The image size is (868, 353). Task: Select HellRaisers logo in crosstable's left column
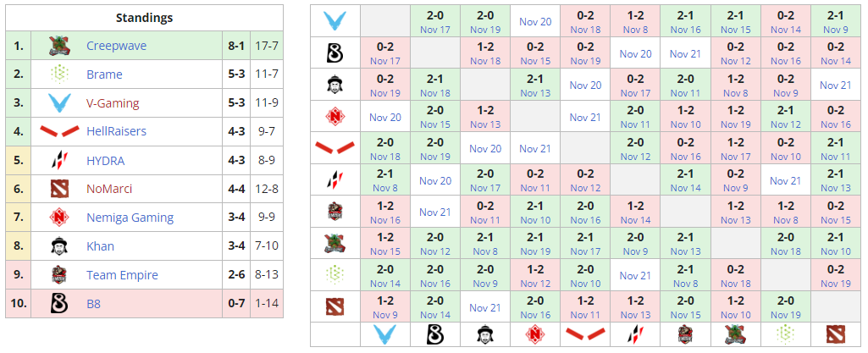click(x=334, y=148)
